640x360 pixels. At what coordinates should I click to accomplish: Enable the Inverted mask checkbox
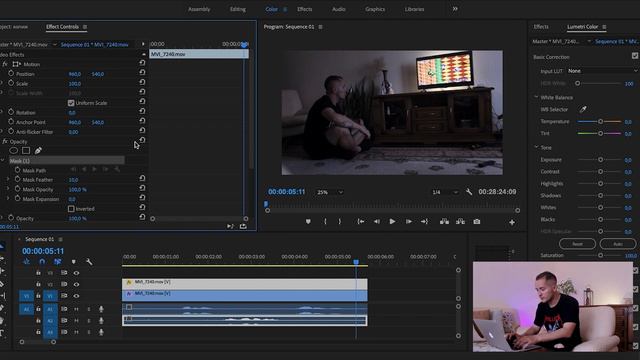click(x=71, y=209)
